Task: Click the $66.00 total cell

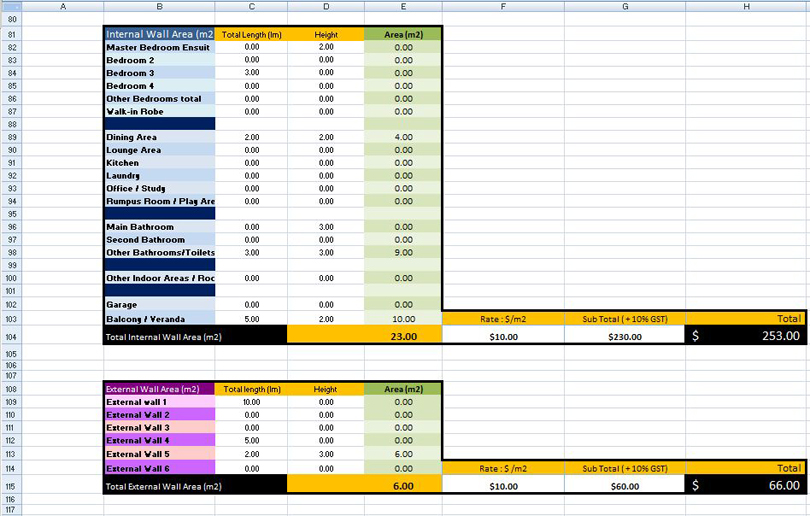Action: tap(746, 486)
